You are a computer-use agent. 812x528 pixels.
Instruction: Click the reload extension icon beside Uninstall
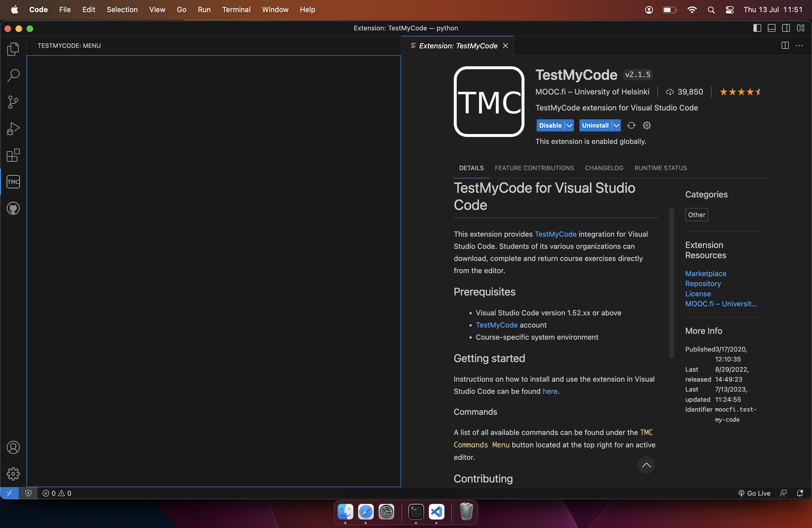point(631,126)
